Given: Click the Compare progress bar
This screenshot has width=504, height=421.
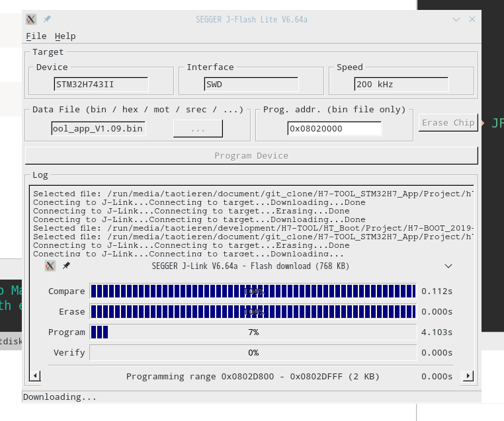Looking at the screenshot, I should pyautogui.click(x=253, y=291).
